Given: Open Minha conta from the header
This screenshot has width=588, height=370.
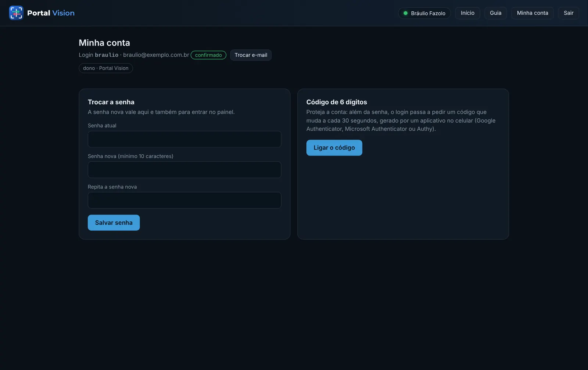Looking at the screenshot, I should click(532, 13).
